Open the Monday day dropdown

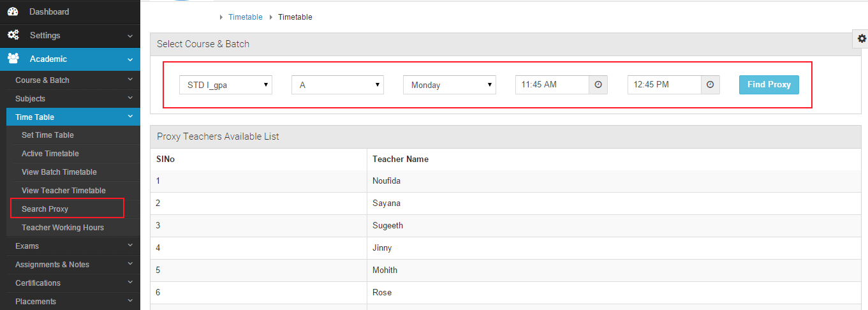pos(450,85)
